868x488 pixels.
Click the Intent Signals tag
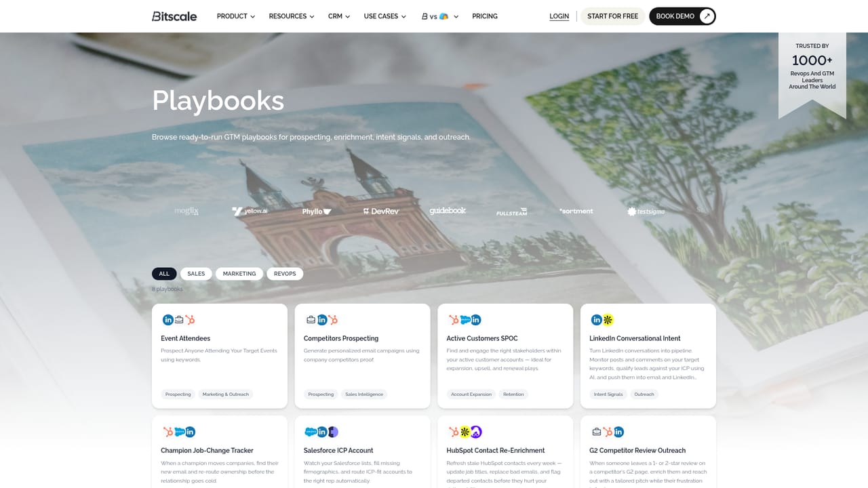coord(608,394)
